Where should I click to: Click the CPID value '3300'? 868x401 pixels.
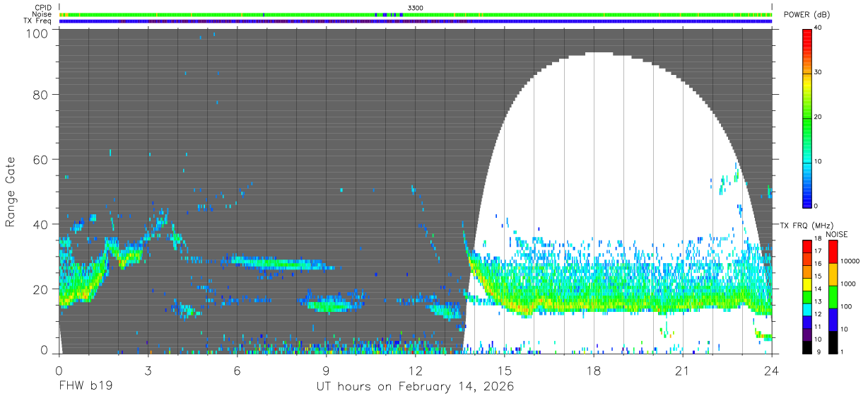(416, 8)
